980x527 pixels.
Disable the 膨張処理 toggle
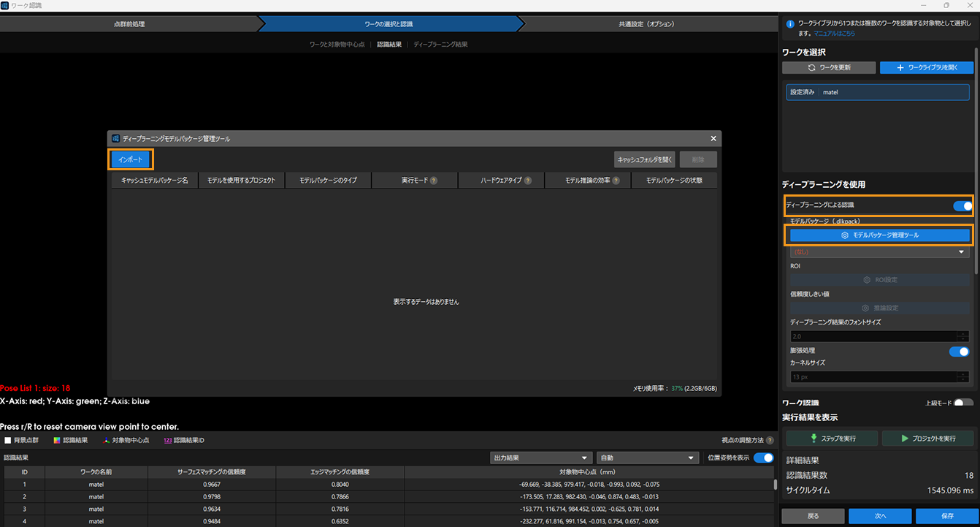click(x=959, y=352)
